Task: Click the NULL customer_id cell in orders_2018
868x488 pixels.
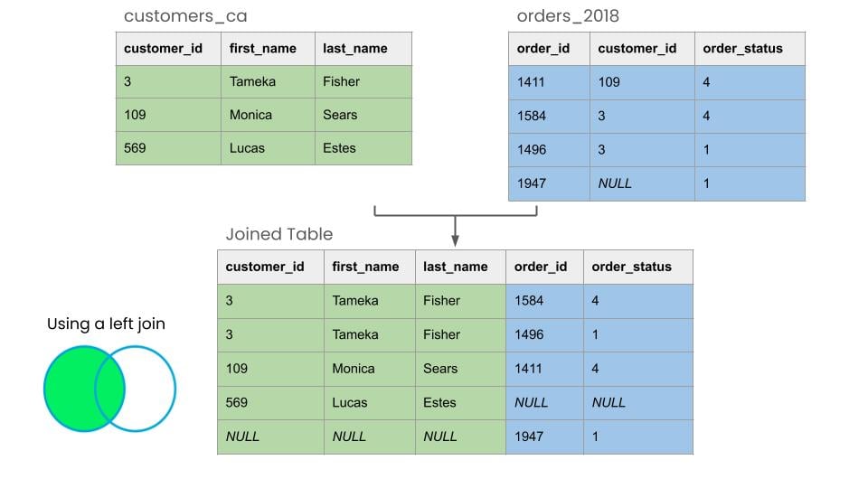Action: tap(642, 183)
